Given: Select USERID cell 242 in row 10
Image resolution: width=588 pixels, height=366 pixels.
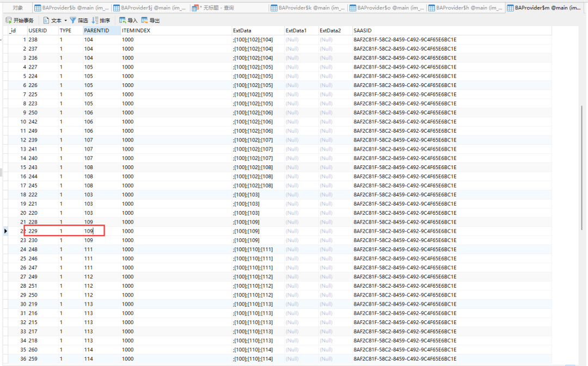Looking at the screenshot, I should (43, 122).
